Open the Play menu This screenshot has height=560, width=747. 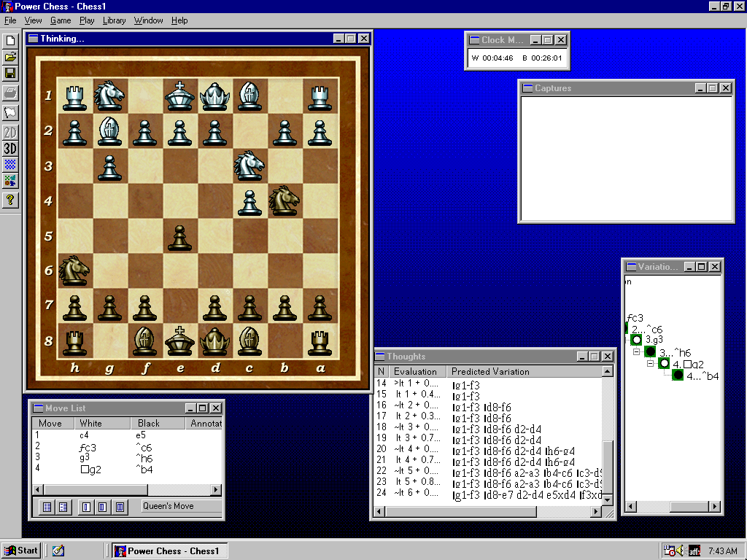coord(87,20)
